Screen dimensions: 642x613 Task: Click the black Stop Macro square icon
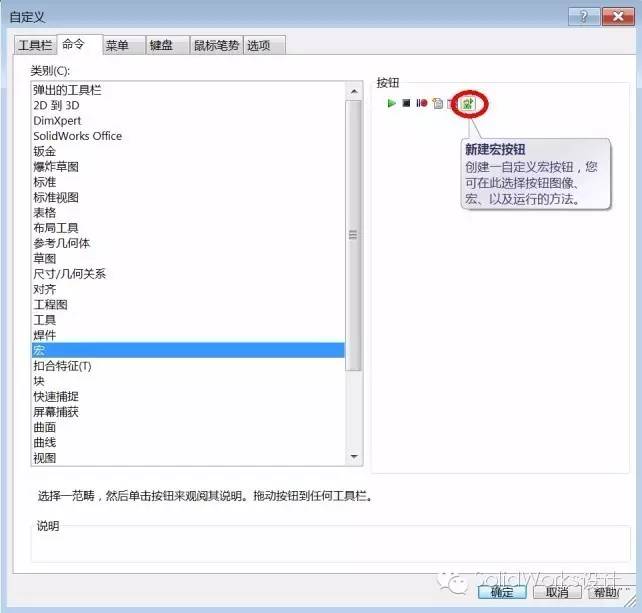click(x=406, y=103)
